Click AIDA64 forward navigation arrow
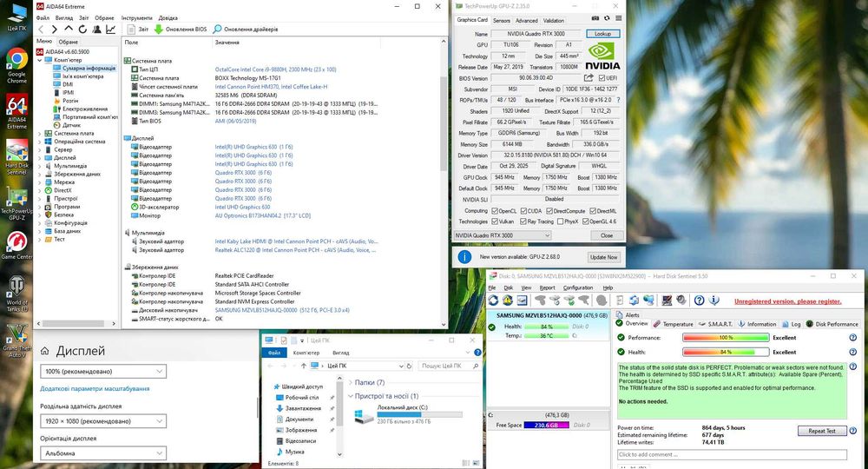868x469 pixels. pos(54,29)
